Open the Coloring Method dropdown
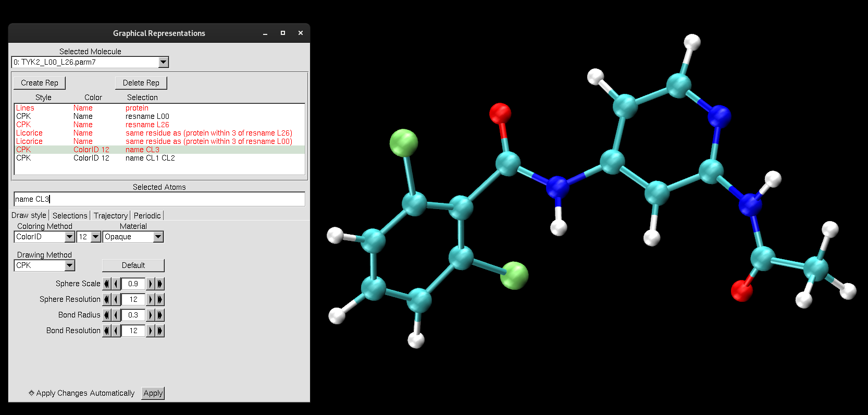 tap(69, 237)
